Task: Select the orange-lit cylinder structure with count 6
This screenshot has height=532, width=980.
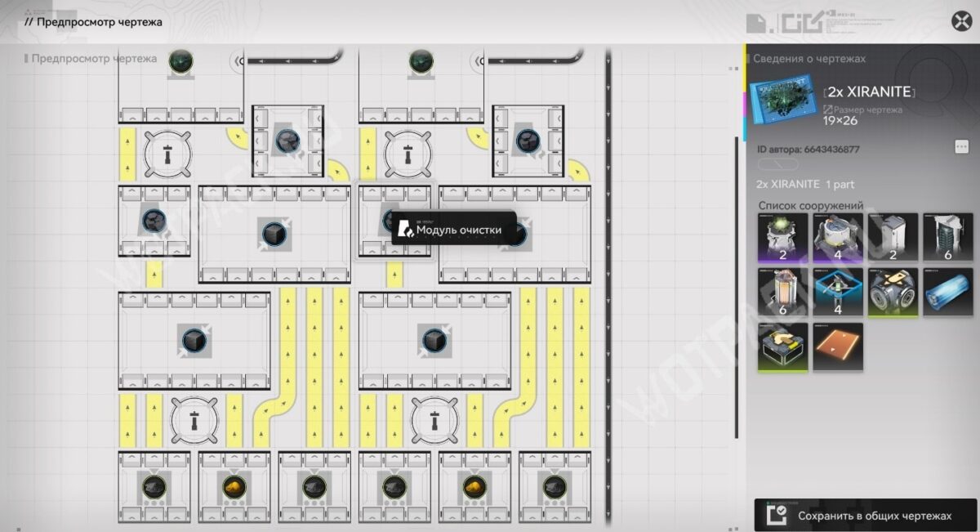Action: [782, 292]
